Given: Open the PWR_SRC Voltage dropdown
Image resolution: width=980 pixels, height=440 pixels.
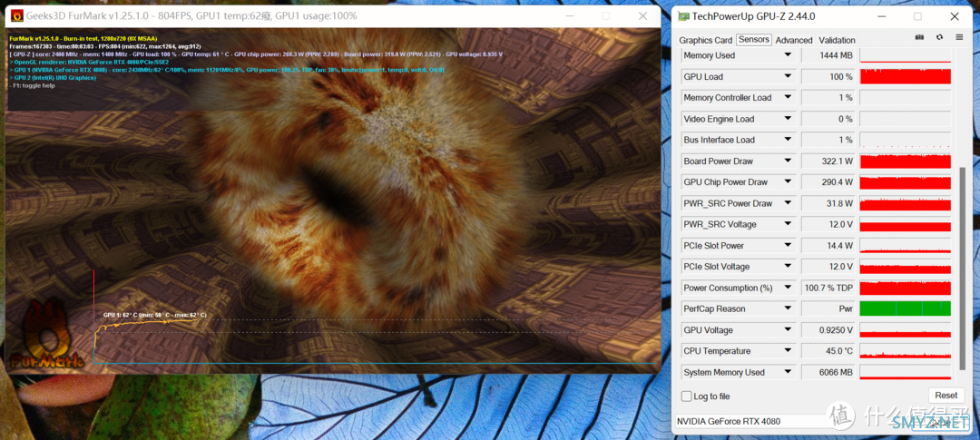Looking at the screenshot, I should tap(789, 224).
